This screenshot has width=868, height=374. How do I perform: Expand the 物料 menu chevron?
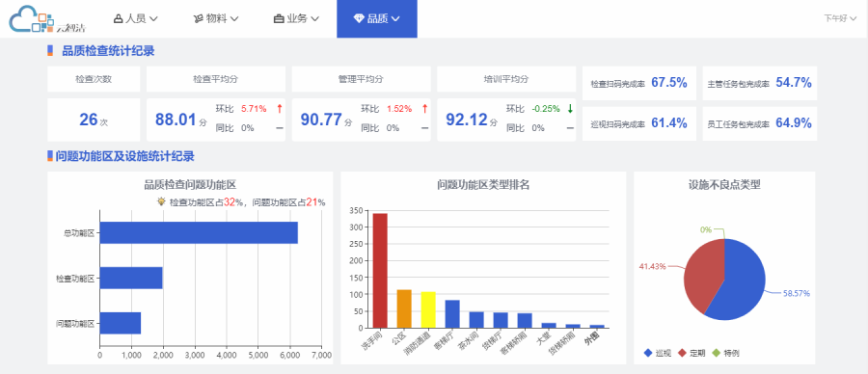(x=234, y=19)
